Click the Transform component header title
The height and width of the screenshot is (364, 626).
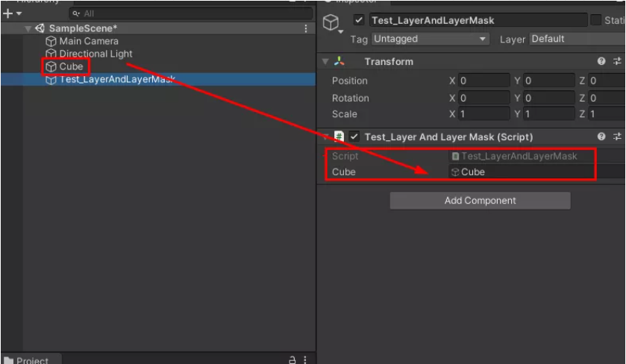tap(389, 61)
